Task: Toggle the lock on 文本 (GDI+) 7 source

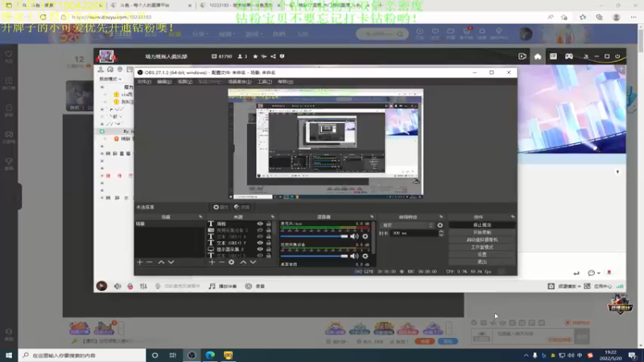Action: point(269,243)
